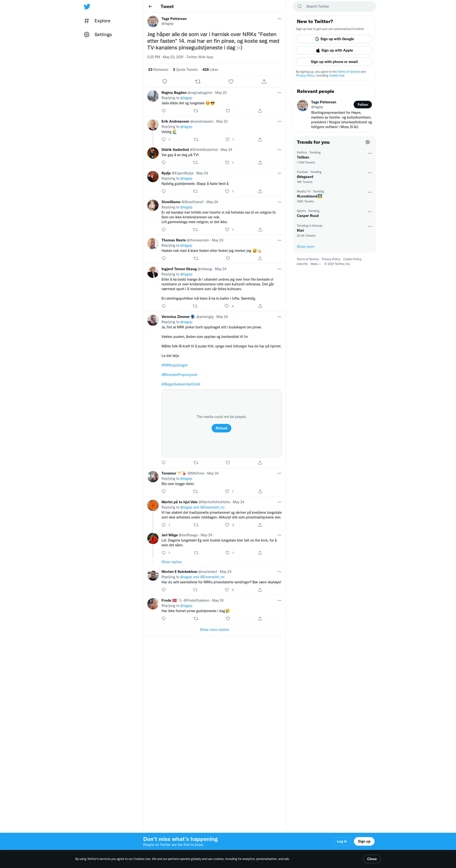Reply to Regina Bagdon's tweet
This screenshot has height=868, width=456.
164,111
